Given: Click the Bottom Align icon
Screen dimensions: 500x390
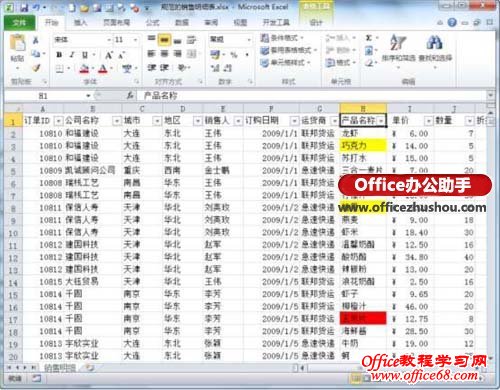Looking at the screenshot, I should (x=177, y=40).
